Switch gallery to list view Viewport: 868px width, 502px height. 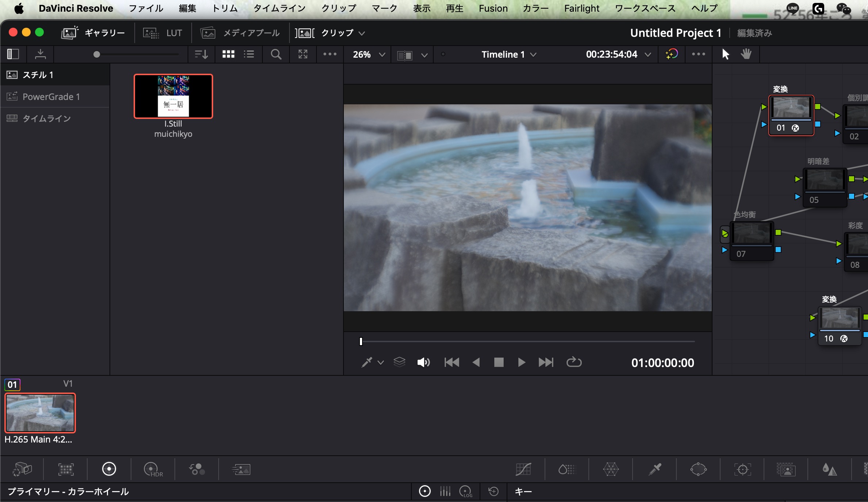(249, 54)
